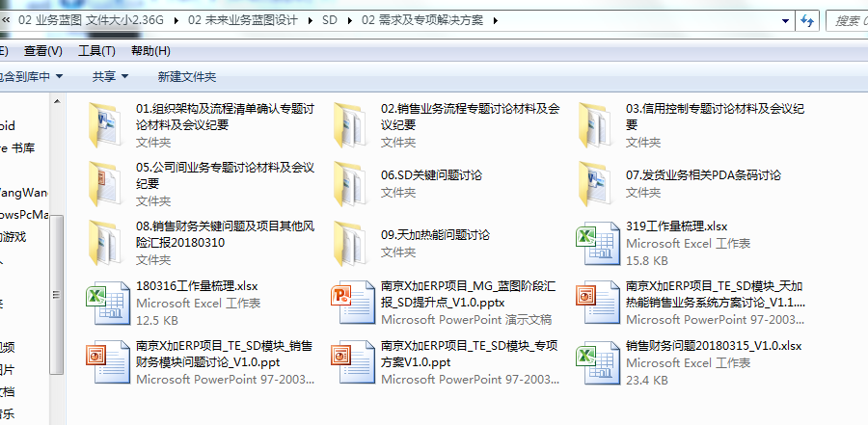Image resolution: width=868 pixels, height=425 pixels.
Task: Select the 09.天加热能问题讨论 folder icon
Action: (351, 243)
